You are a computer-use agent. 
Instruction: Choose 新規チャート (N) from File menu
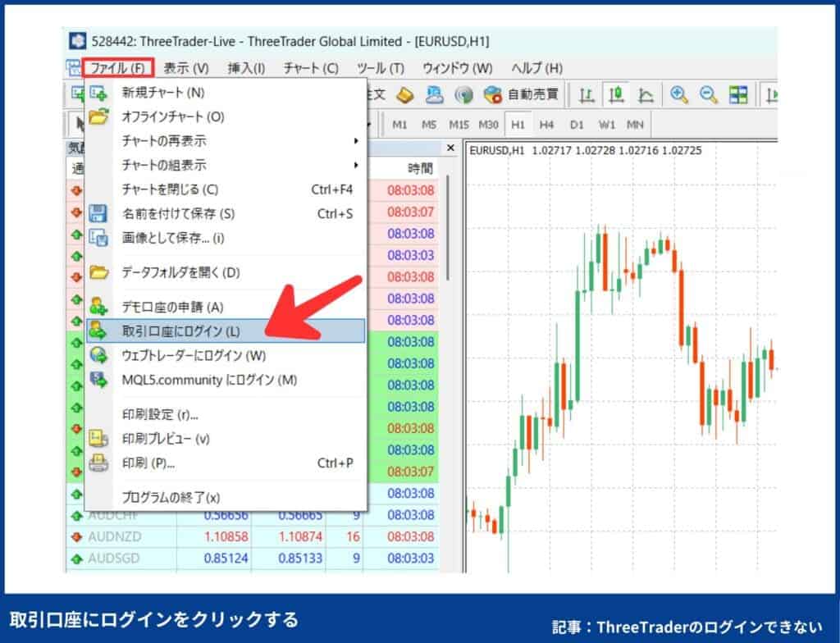[x=226, y=93]
